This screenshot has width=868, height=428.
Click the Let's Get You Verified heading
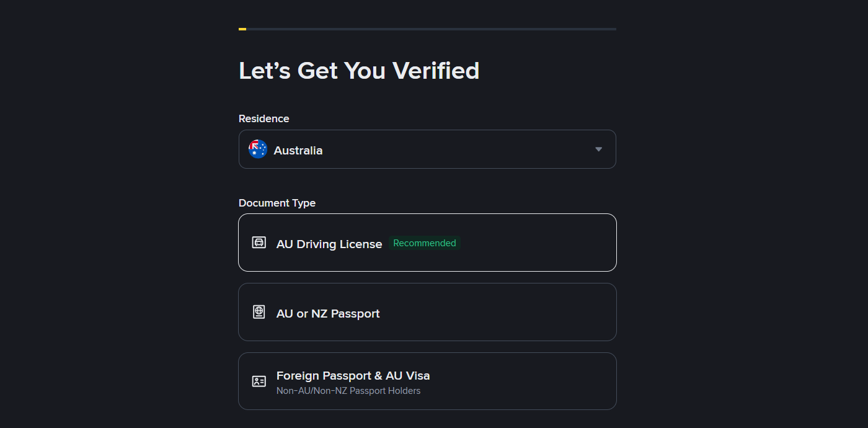358,70
